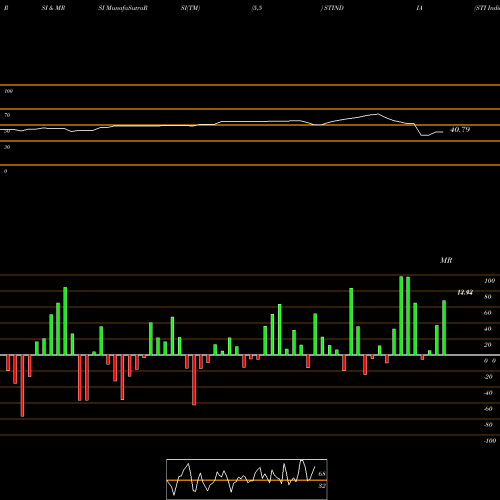Click the MR axis label 80
This screenshot has width=500, height=500.
[488, 297]
